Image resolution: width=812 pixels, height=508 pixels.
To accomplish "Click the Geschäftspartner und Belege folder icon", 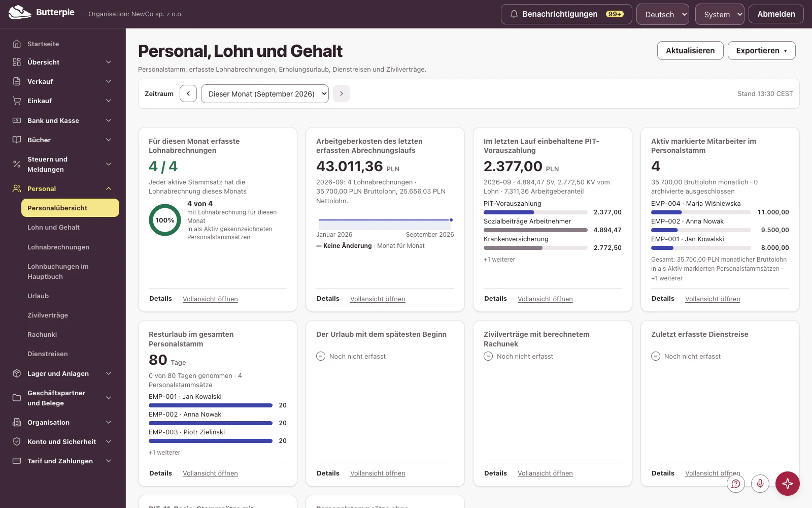I will [17, 398].
